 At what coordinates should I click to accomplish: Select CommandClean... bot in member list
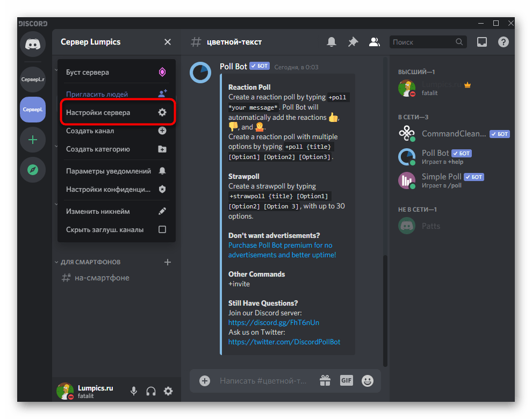(454, 134)
